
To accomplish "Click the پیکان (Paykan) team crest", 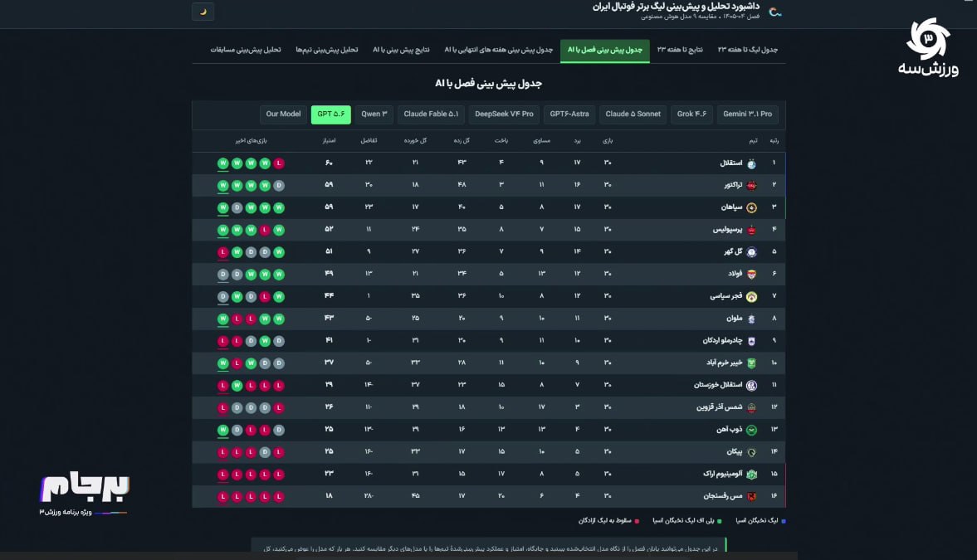I will click(x=751, y=452).
